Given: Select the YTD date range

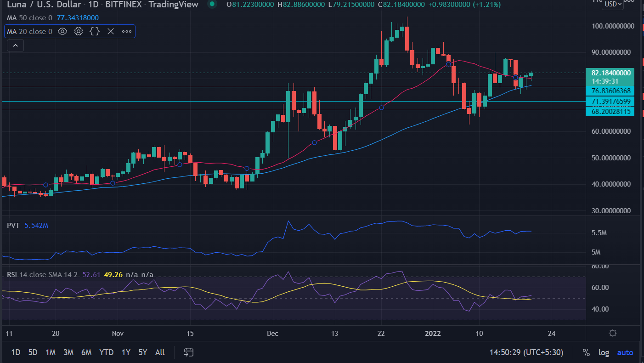Looking at the screenshot, I should (x=106, y=352).
